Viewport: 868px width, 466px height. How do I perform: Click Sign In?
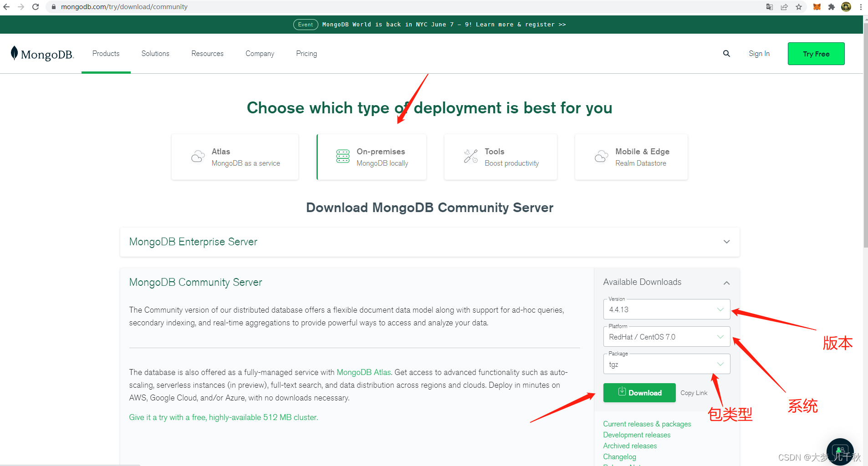point(759,54)
